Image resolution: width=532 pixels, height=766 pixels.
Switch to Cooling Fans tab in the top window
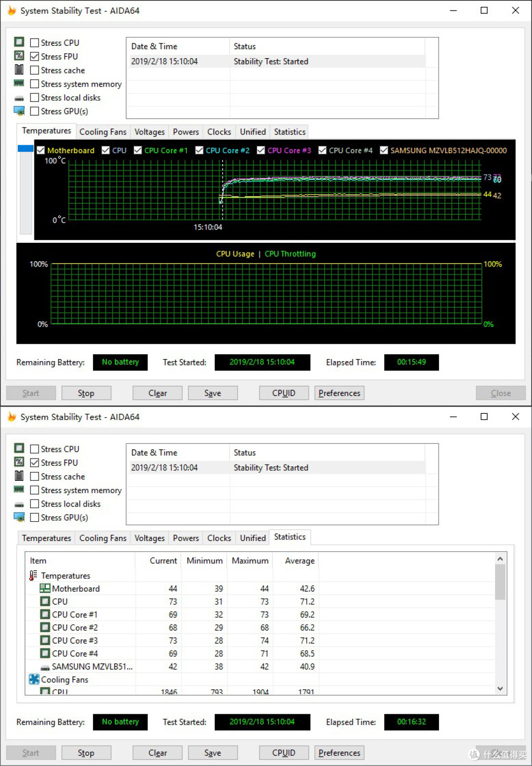(x=103, y=132)
